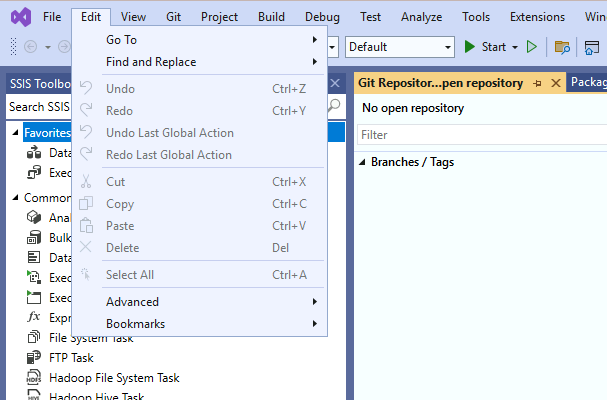
Task: Click the toolbar drag-handle grip
Action: click(14, 47)
